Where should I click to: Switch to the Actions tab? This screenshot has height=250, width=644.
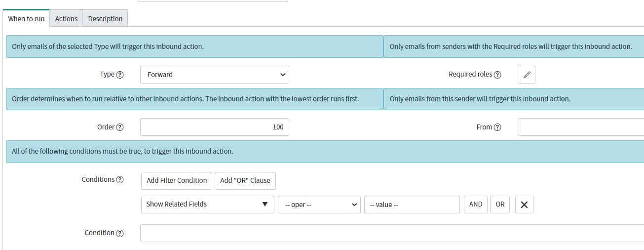[66, 18]
